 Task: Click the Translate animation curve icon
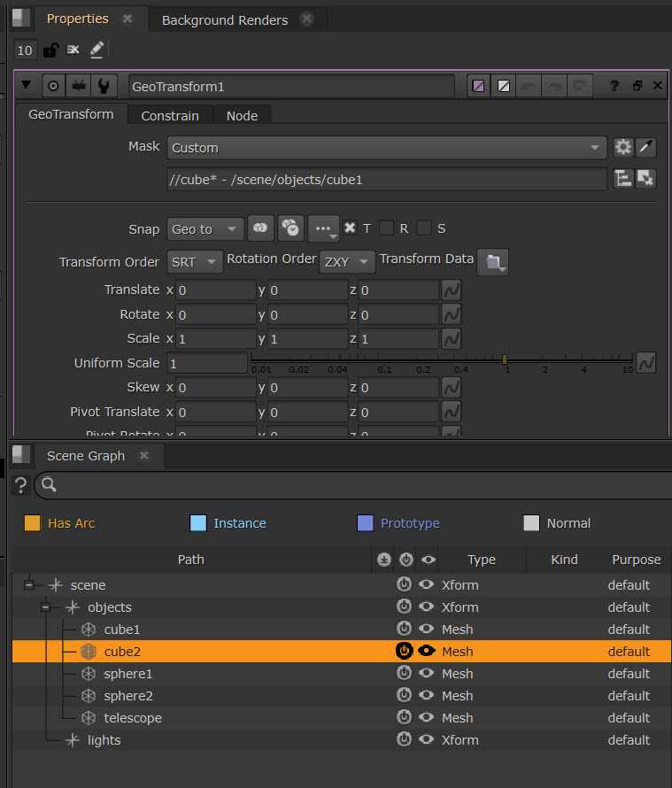point(451,290)
